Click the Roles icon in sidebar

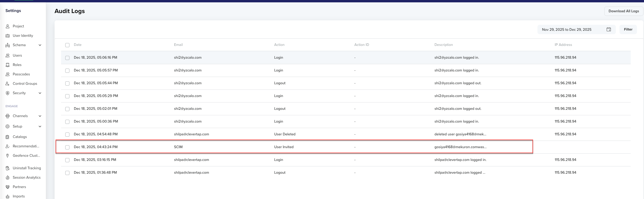coord(8,65)
